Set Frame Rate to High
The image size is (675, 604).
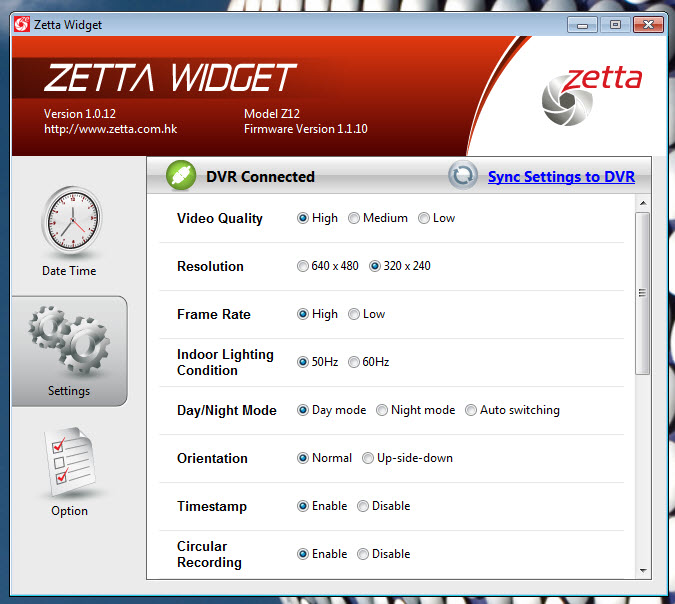coord(303,314)
